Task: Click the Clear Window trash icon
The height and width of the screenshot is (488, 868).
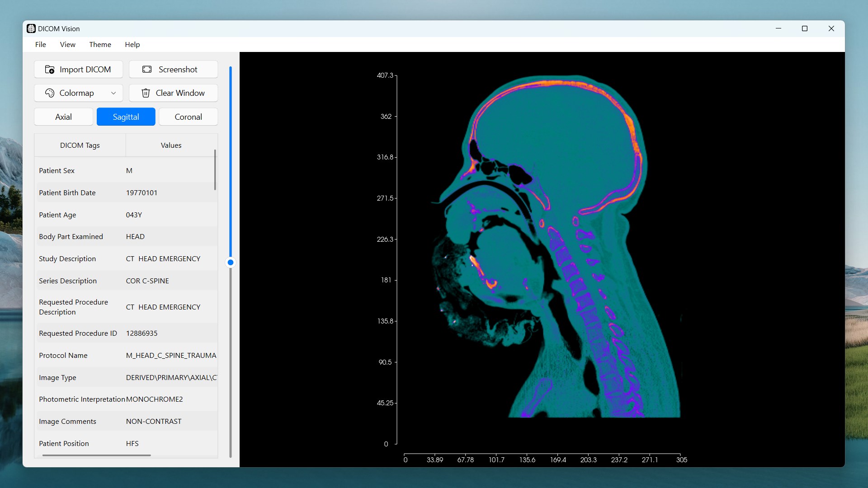Action: pyautogui.click(x=146, y=93)
